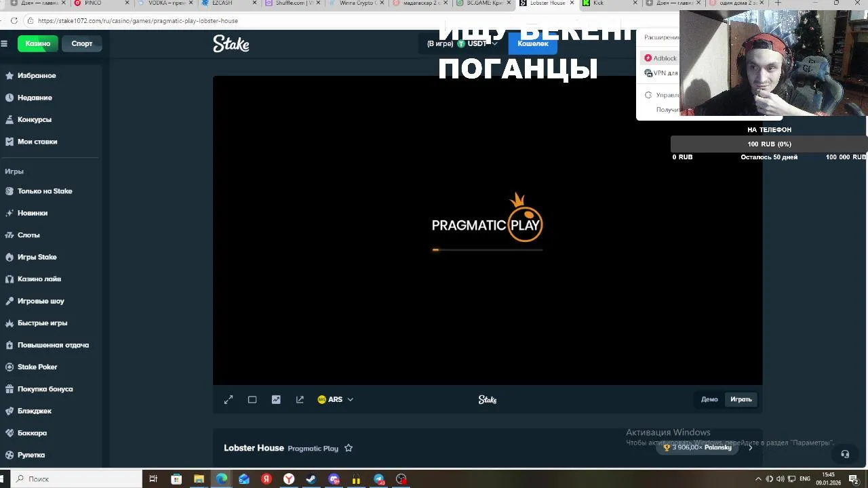Open Игры Stake category
Screen dimensions: 868x488
[37, 257]
